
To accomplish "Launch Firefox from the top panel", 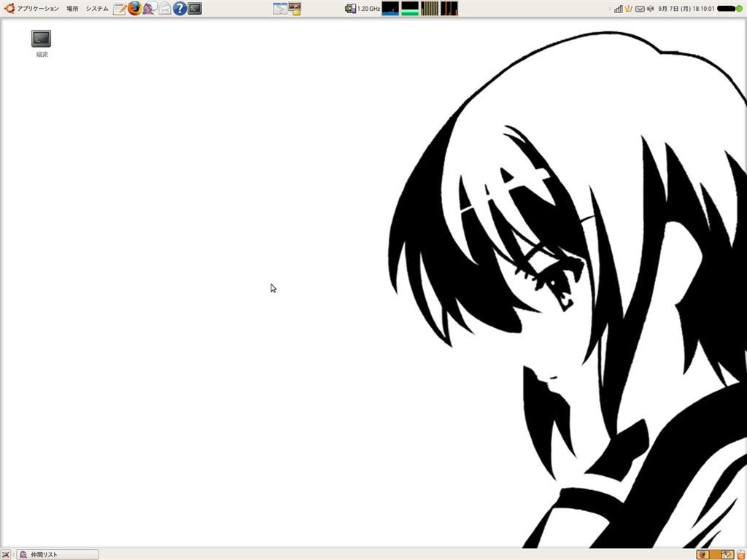I will point(135,8).
